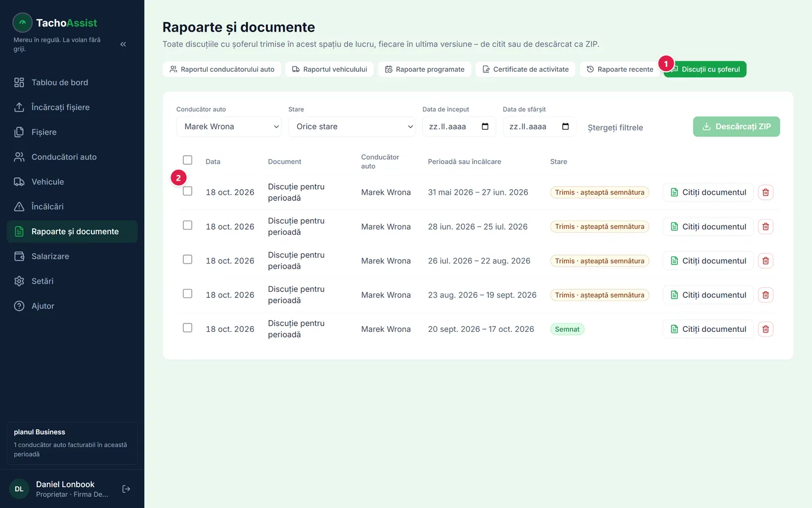
Task: Open the Vehicule page
Action: click(x=72, y=182)
